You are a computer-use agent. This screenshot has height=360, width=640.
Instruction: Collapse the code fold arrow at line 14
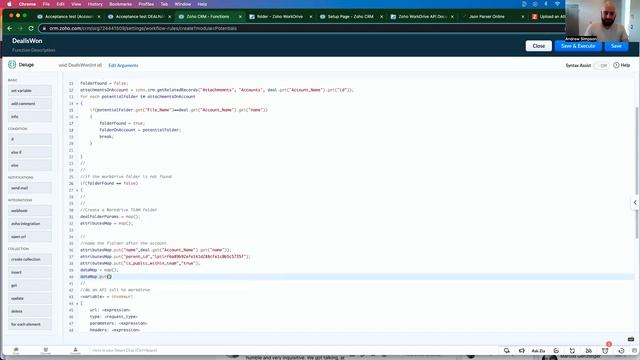(77, 104)
